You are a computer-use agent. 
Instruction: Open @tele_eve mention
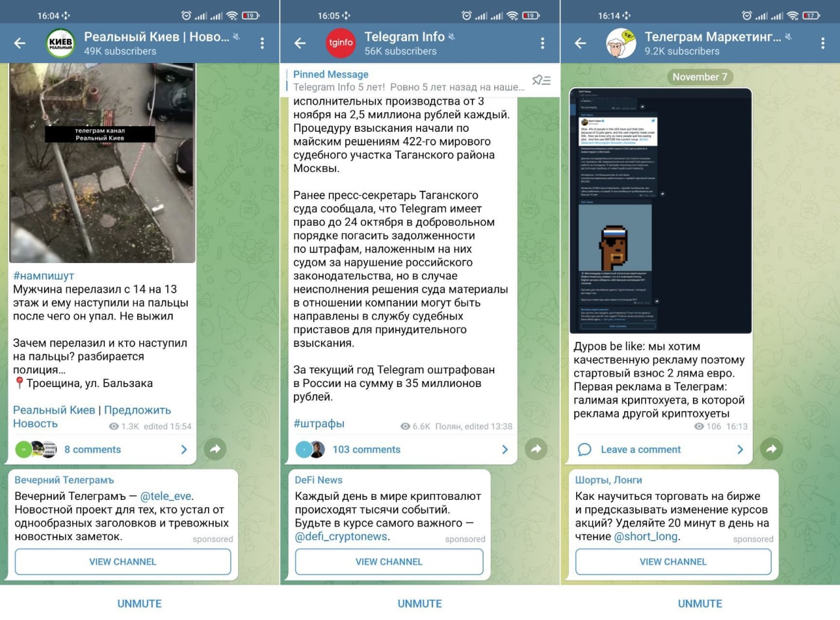tap(167, 496)
